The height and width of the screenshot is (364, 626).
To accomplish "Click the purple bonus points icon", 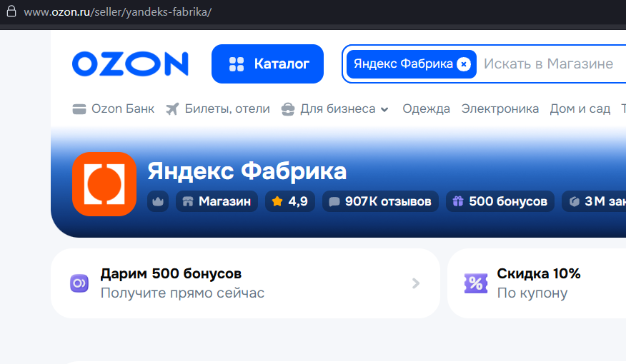I will tap(79, 283).
